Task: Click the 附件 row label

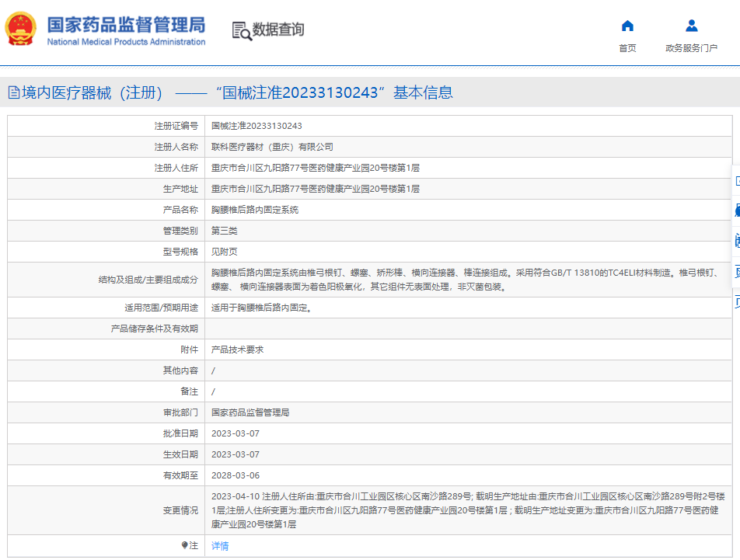Action: [189, 350]
